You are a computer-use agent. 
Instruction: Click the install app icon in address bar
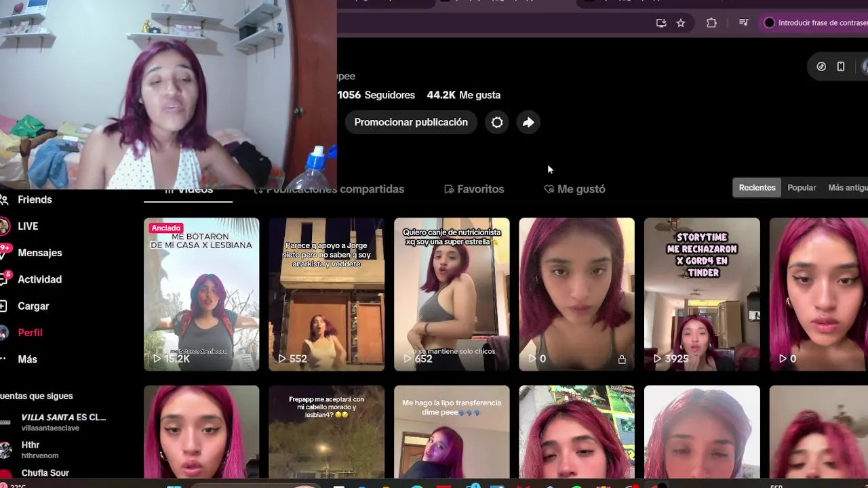pos(661,23)
